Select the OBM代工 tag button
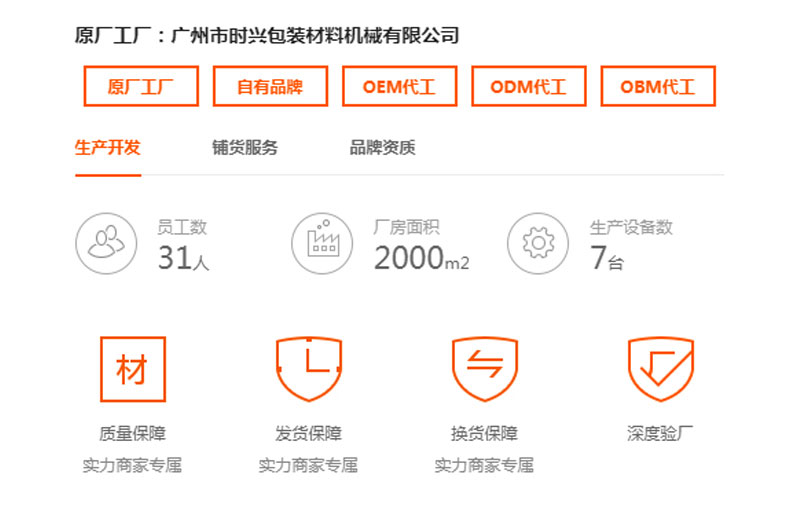 (x=658, y=86)
